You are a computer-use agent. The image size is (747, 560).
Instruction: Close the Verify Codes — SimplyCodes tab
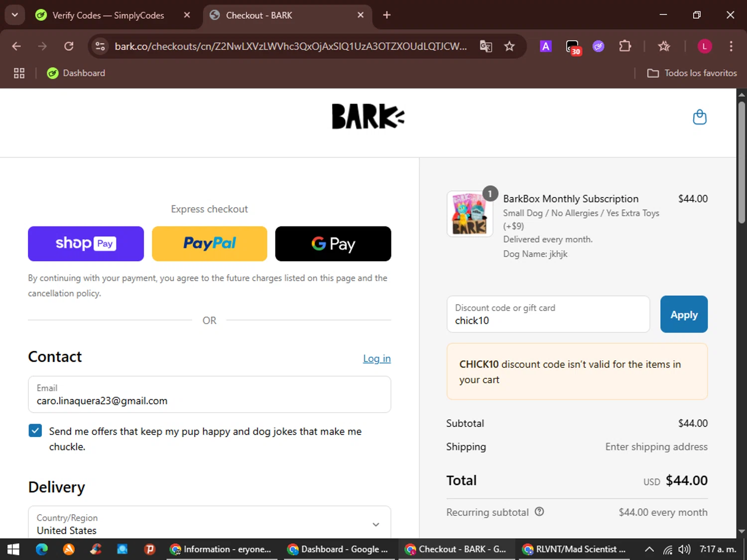(187, 15)
